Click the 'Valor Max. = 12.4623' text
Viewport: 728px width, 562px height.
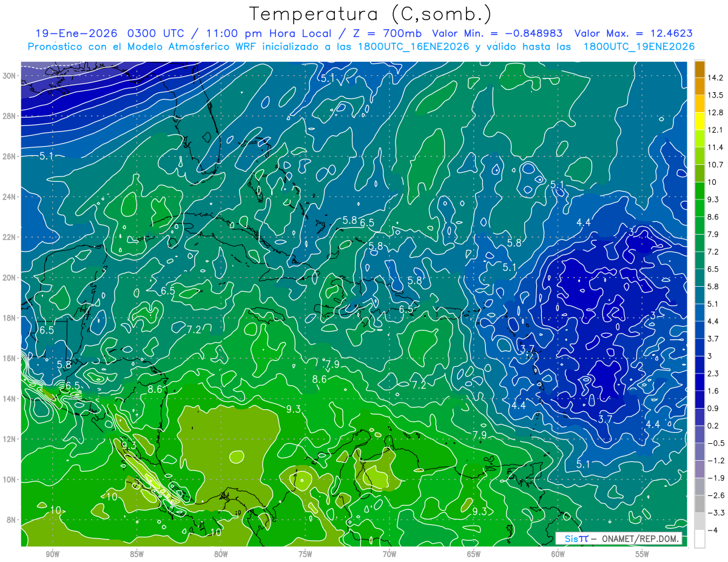point(633,33)
